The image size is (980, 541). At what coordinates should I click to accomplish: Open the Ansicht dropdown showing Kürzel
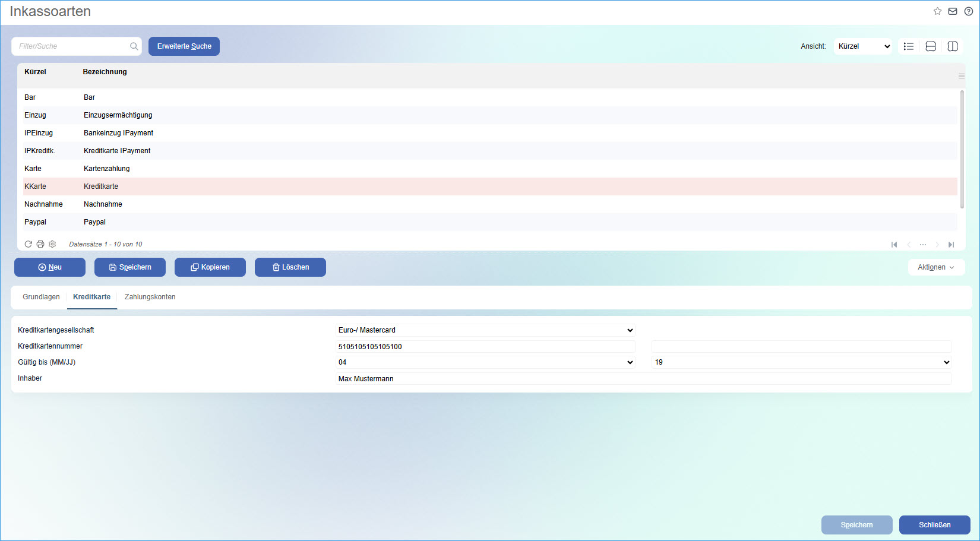tap(863, 46)
